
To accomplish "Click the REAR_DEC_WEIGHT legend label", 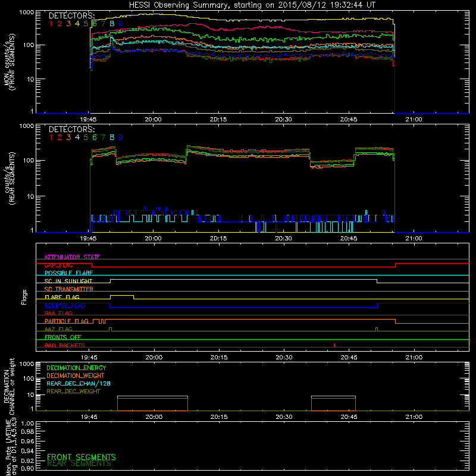I will pos(73,392).
